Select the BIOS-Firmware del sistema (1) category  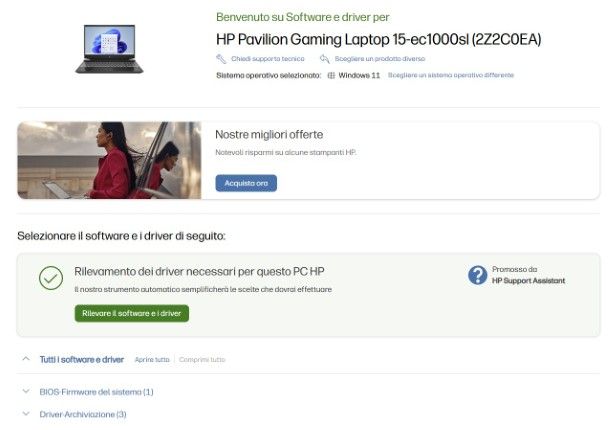(96, 392)
